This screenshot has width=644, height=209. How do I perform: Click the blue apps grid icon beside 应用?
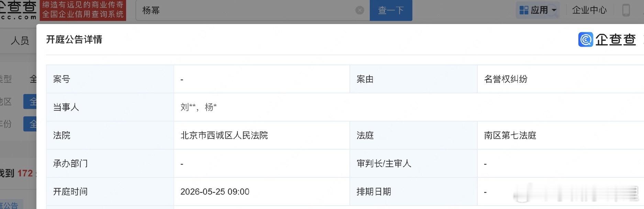(524, 10)
